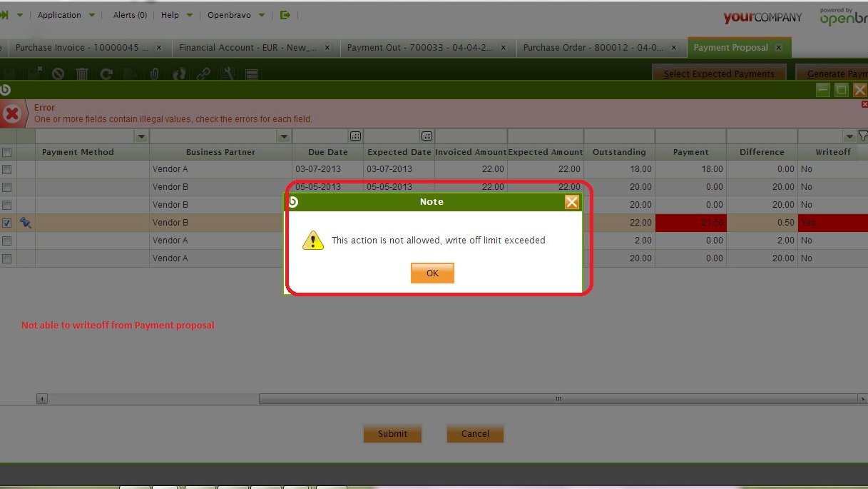Screen dimensions: 868x489
Task: Click the refresh toolbar icon
Action: pos(106,74)
